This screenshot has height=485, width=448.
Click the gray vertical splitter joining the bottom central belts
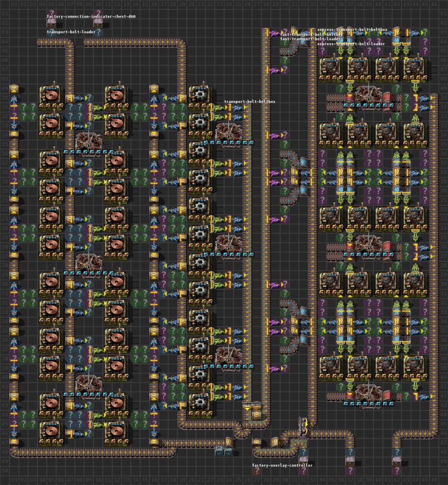[x=303, y=428]
